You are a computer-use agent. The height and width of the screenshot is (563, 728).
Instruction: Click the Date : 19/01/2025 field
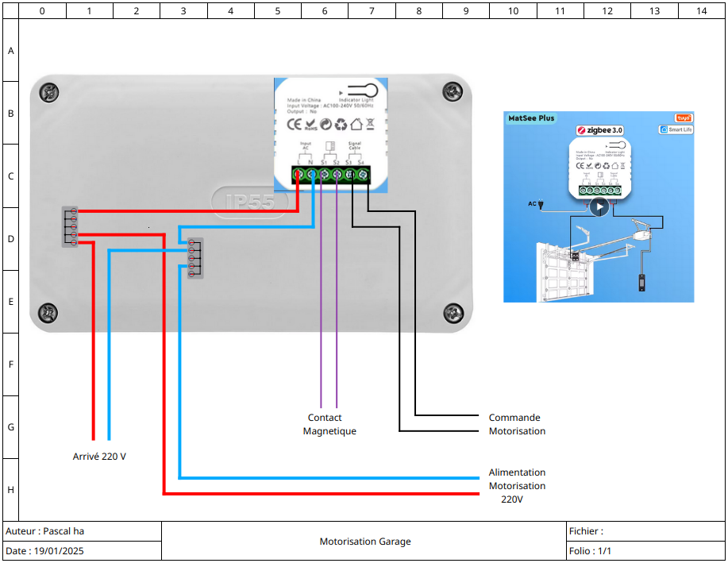point(83,550)
